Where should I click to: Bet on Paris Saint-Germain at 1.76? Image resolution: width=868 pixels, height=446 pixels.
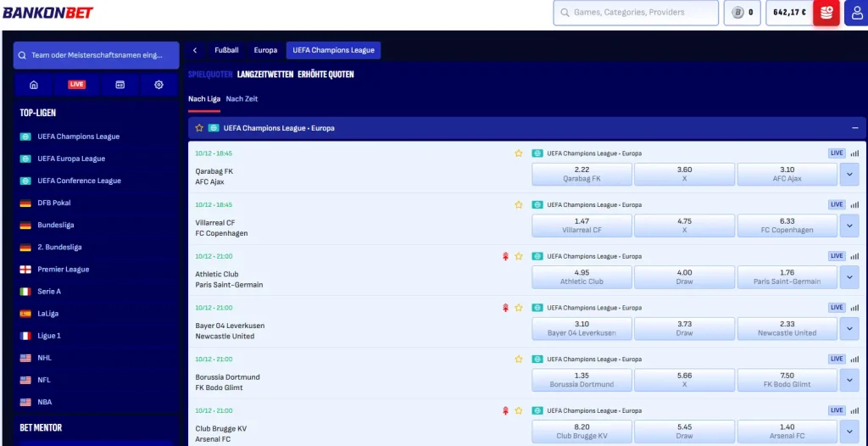(x=787, y=277)
